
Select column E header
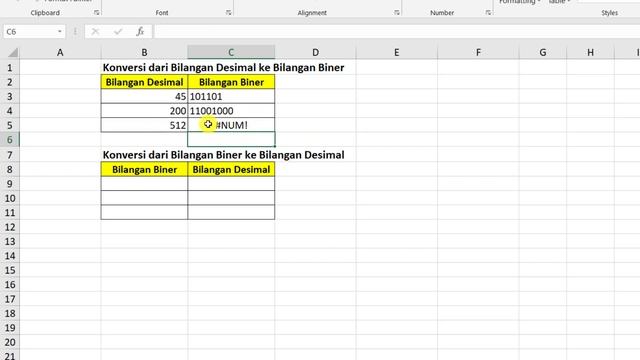(x=396, y=52)
